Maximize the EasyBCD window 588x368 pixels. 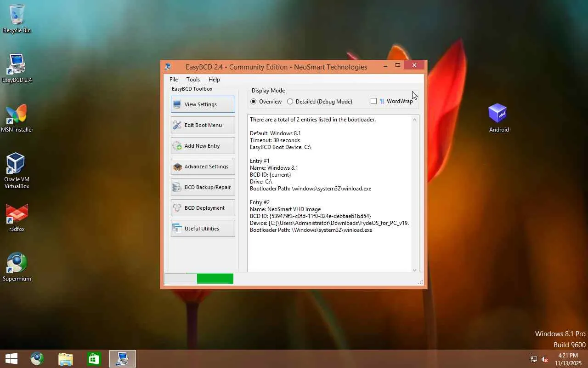pyautogui.click(x=398, y=65)
